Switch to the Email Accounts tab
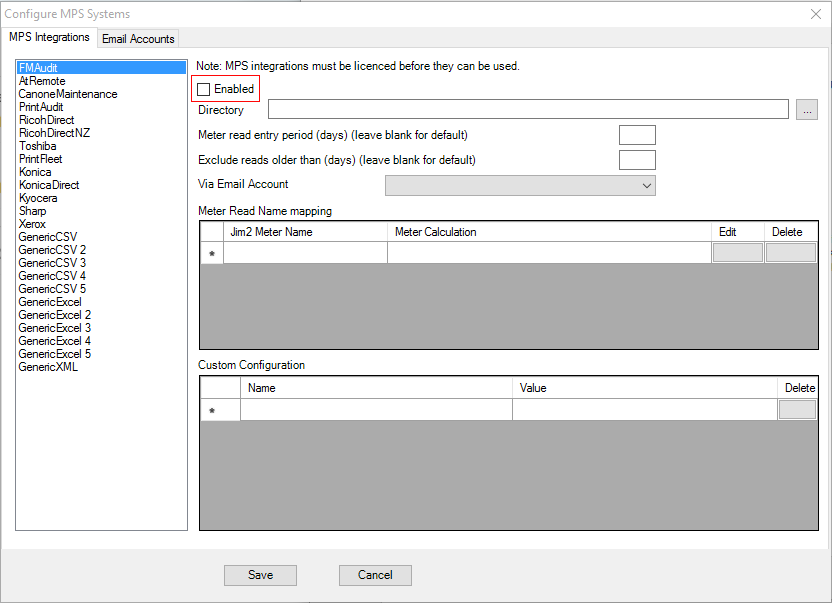832x603 pixels. 138,38
